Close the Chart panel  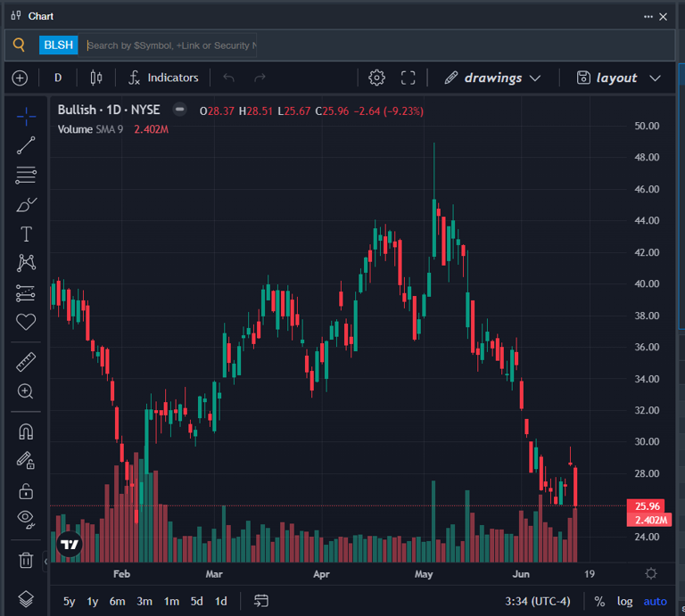point(664,17)
